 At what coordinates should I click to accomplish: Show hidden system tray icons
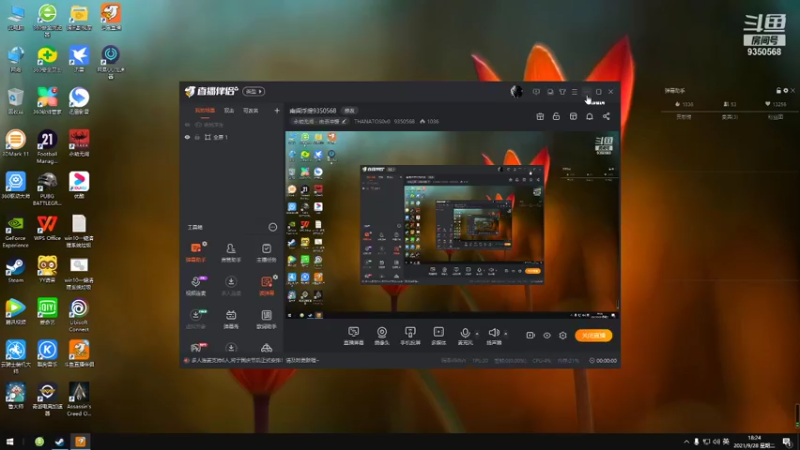pyautogui.click(x=686, y=442)
